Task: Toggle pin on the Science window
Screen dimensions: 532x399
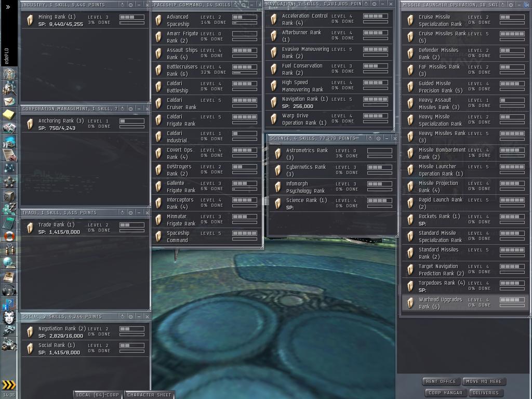Action: [x=370, y=138]
